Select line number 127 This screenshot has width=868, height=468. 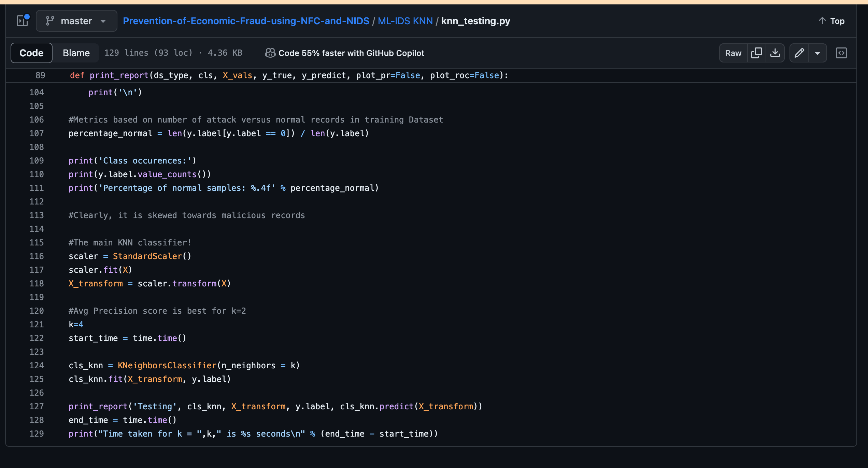37,406
